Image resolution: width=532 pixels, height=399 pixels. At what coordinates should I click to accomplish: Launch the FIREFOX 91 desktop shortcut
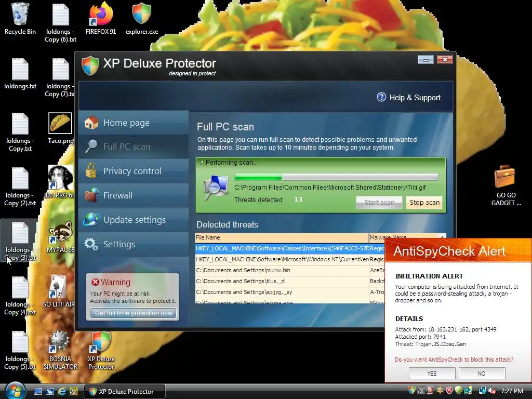pyautogui.click(x=101, y=19)
